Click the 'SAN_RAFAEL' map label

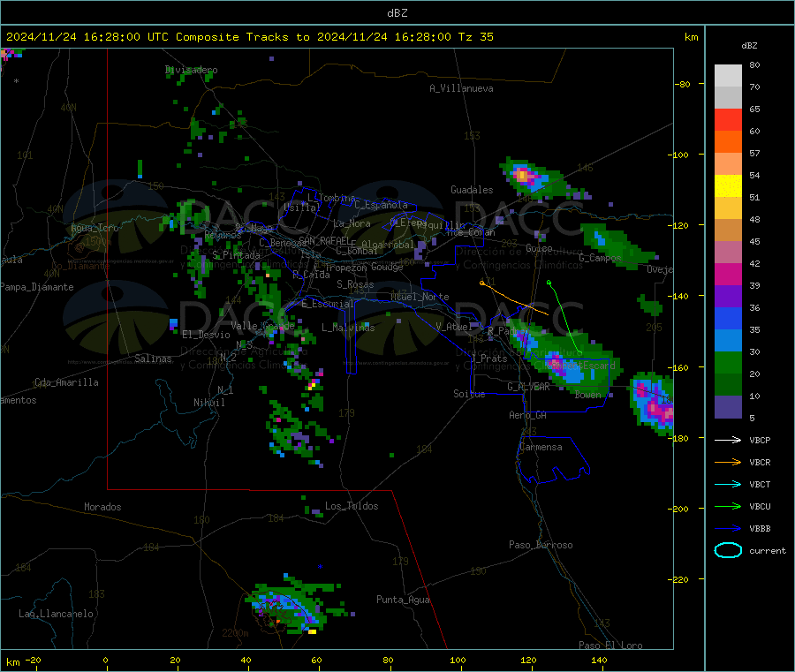click(x=324, y=240)
